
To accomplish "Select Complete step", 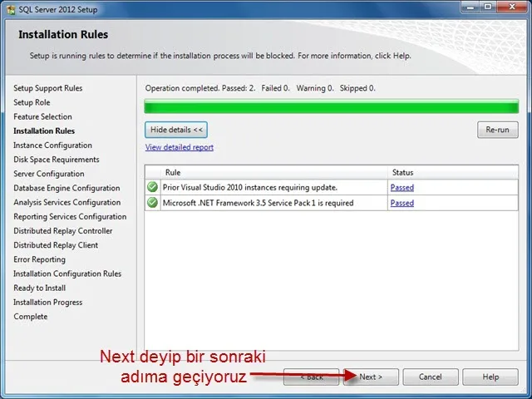I will pyautogui.click(x=31, y=316).
